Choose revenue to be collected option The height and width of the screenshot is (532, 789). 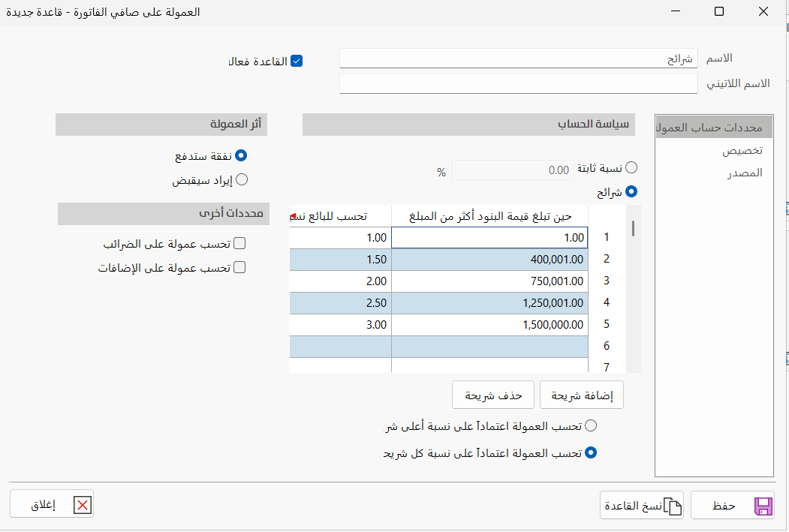point(242,180)
